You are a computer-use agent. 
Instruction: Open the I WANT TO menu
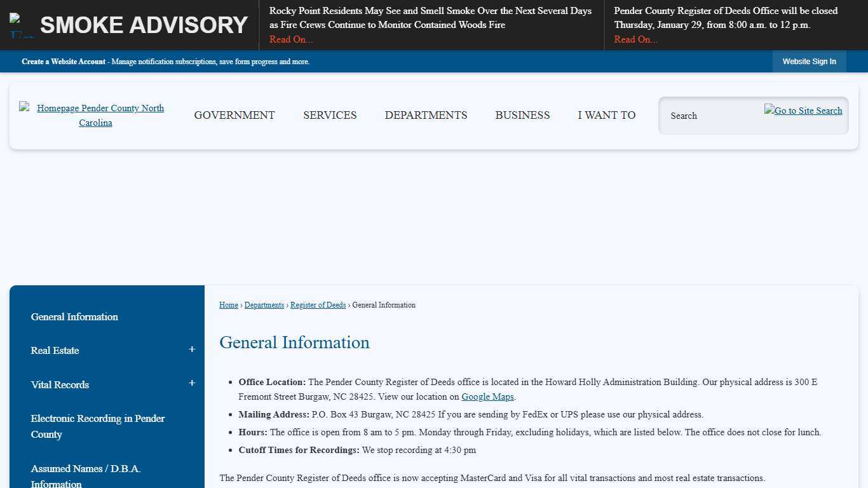click(606, 115)
